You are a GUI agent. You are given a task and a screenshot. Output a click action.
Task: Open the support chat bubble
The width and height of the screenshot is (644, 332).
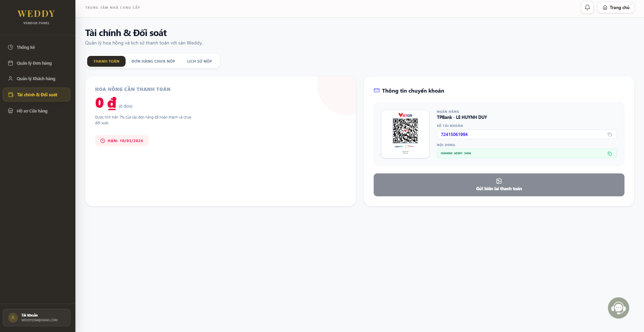pyautogui.click(x=618, y=308)
